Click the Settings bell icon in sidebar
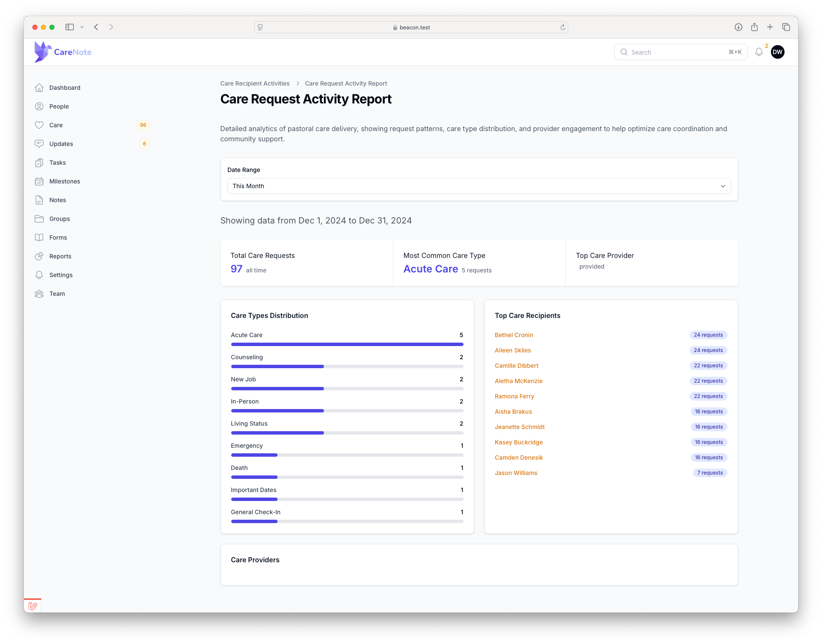Image resolution: width=822 pixels, height=644 pixels. [x=39, y=275]
